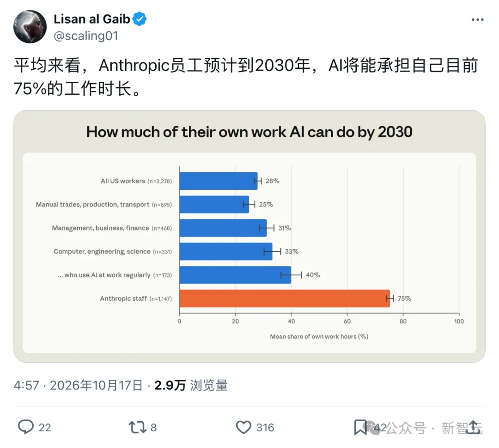Like the post with heart icon
This screenshot has width=499, height=448.
243,427
